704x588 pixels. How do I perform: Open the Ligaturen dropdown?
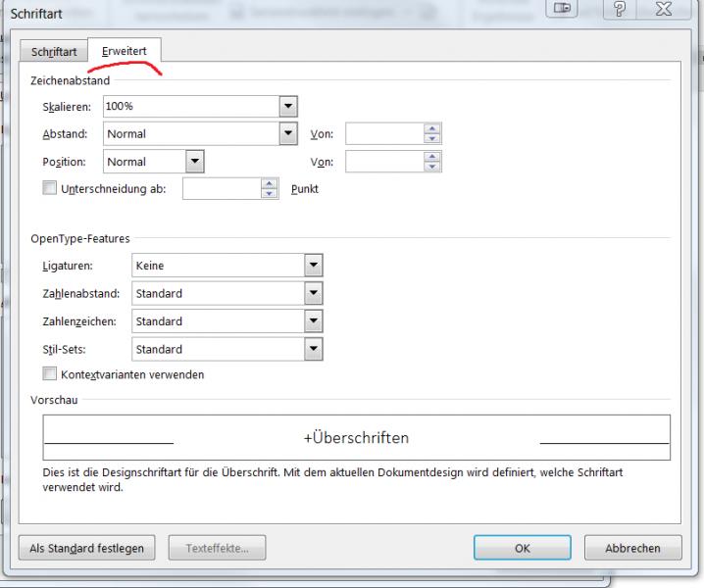[313, 266]
